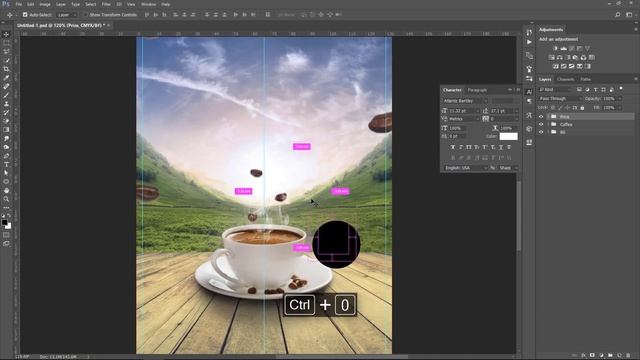Open the Filter menu
Image resolution: width=640 pixels, height=360 pixels.
coord(106,4)
